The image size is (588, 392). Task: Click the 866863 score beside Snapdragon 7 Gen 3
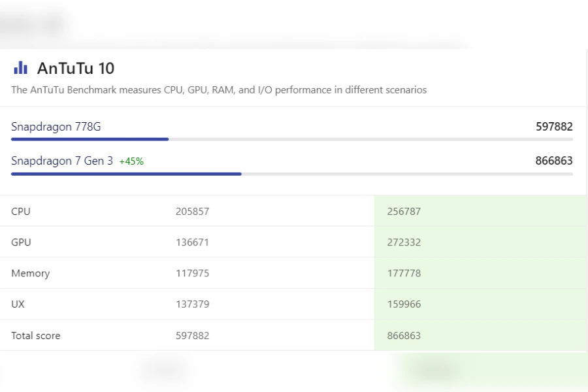click(x=553, y=161)
